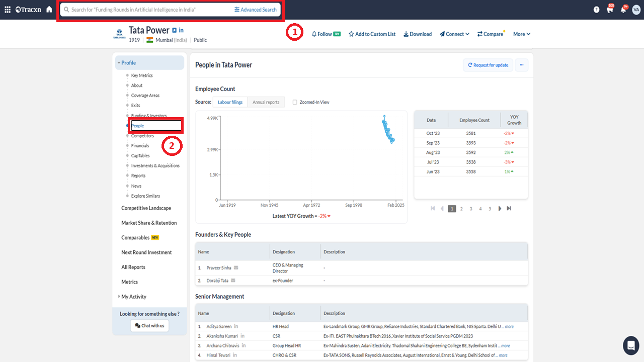Click Follow button
Viewport: 644px width, 362px height.
coord(326,34)
